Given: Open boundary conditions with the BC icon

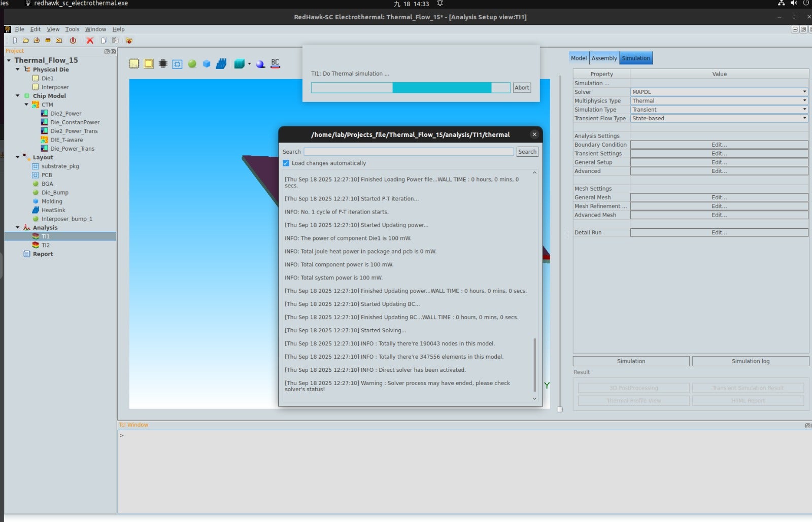Looking at the screenshot, I should point(275,63).
